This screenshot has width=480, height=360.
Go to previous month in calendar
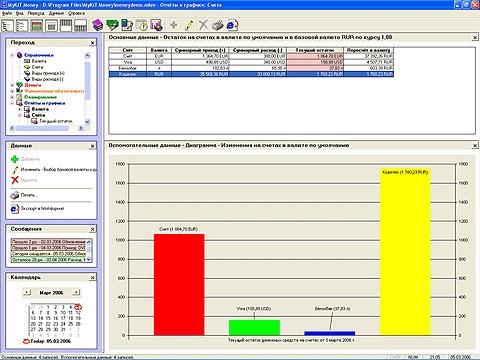(x=27, y=292)
